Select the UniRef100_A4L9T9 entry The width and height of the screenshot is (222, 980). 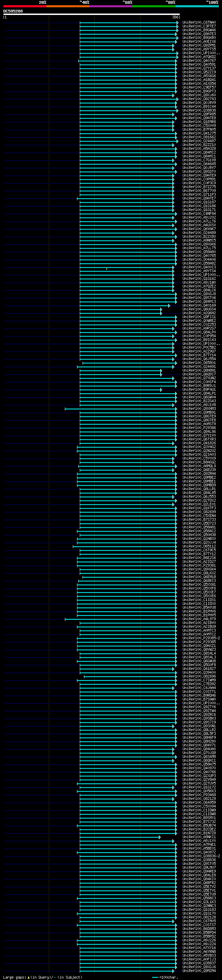(x=199, y=619)
